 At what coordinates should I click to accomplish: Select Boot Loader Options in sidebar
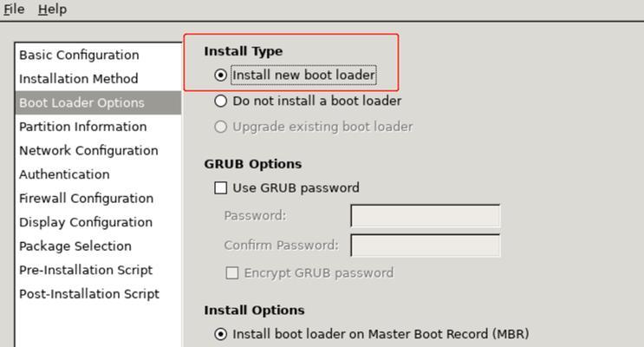click(x=98, y=102)
